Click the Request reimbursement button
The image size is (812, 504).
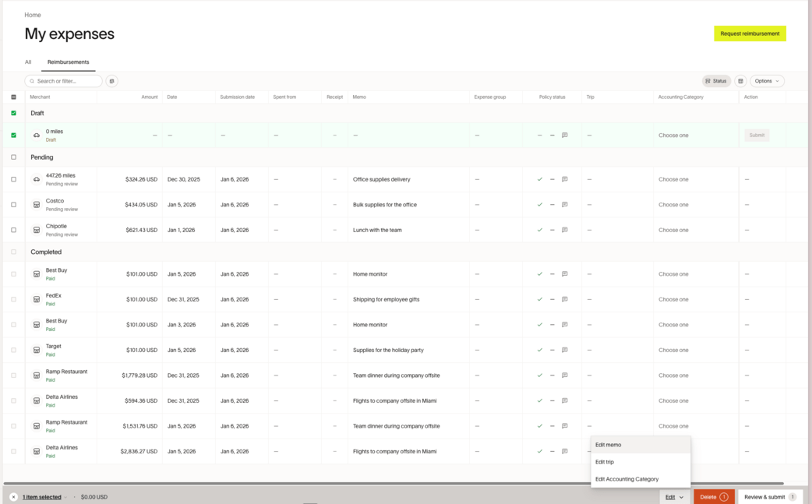coord(750,33)
